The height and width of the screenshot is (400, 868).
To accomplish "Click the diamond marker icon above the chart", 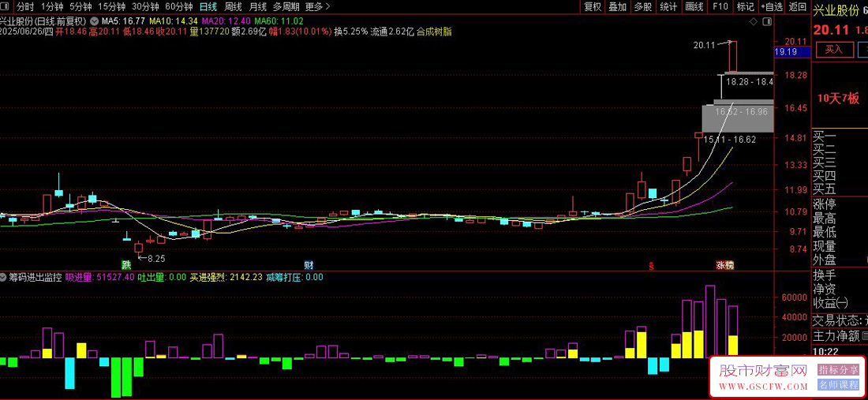I will point(753,21).
